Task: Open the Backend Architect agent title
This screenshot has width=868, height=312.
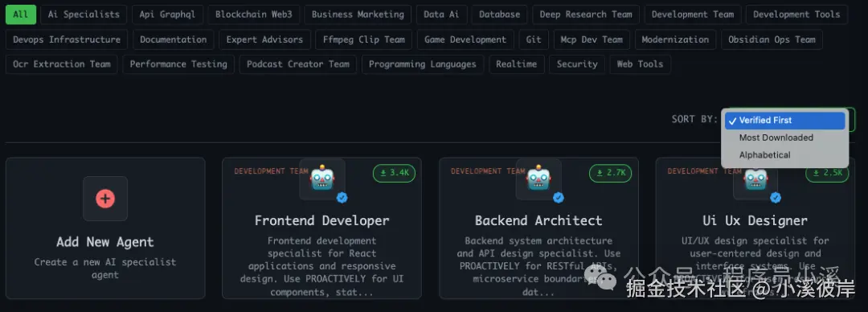Action: (538, 220)
